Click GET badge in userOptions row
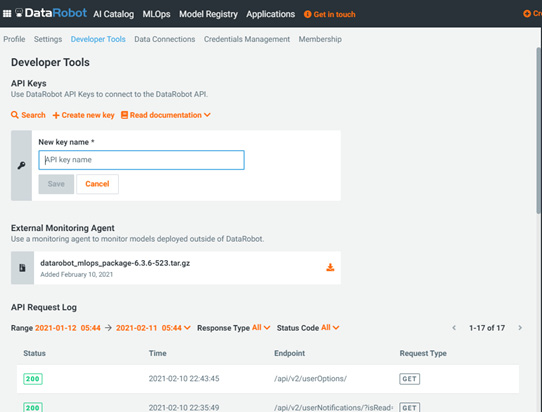This screenshot has width=542, height=412. pyautogui.click(x=409, y=379)
